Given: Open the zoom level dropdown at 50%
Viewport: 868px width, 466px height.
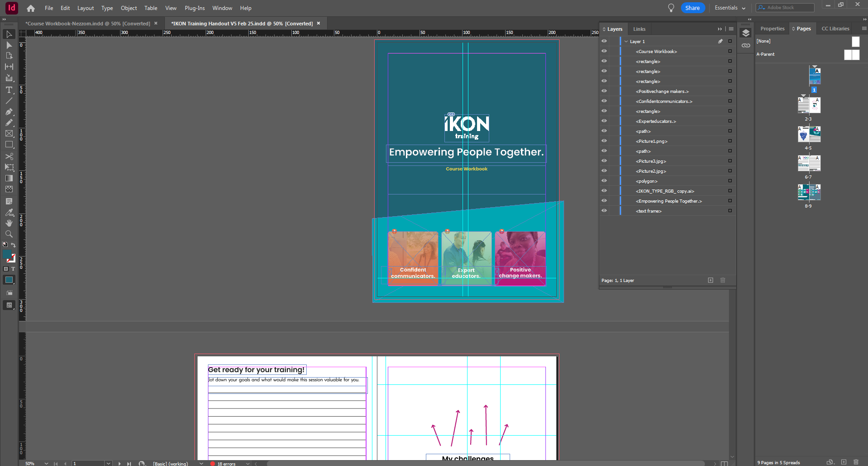Looking at the screenshot, I should click(x=46, y=463).
